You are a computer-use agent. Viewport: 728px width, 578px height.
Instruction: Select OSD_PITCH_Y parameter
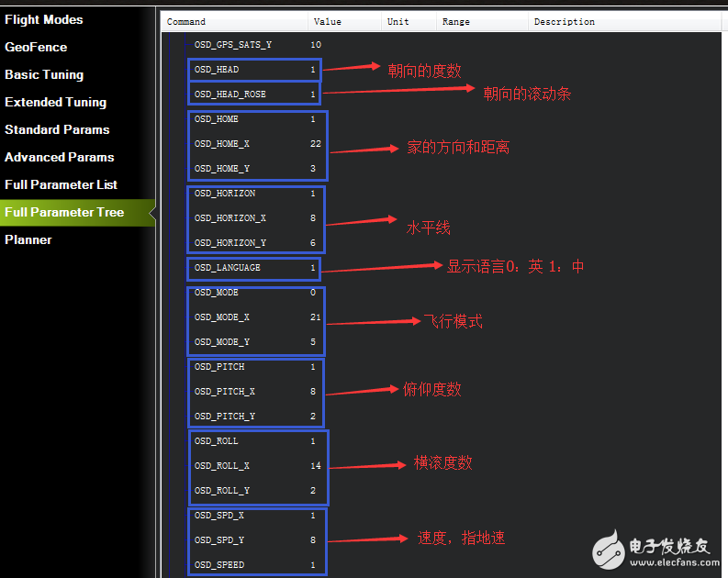pos(224,417)
